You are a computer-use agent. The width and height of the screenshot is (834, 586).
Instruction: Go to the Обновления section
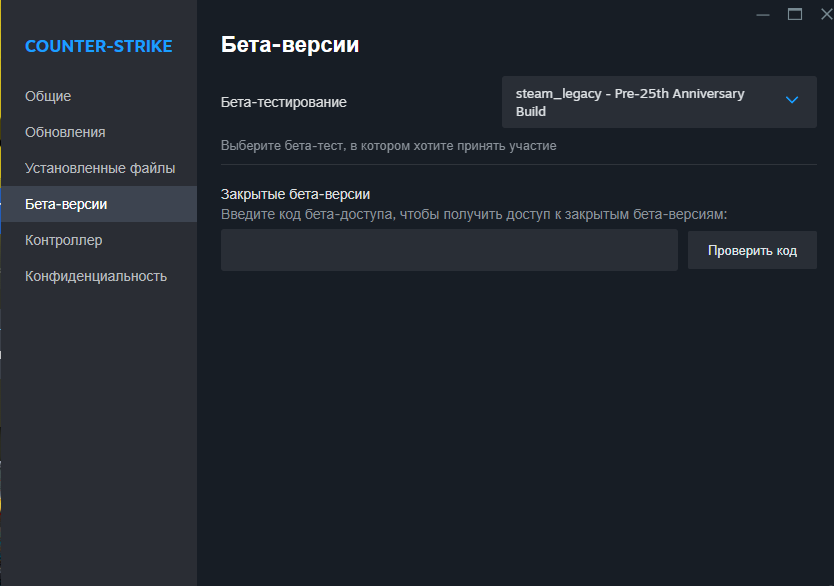click(x=99, y=132)
